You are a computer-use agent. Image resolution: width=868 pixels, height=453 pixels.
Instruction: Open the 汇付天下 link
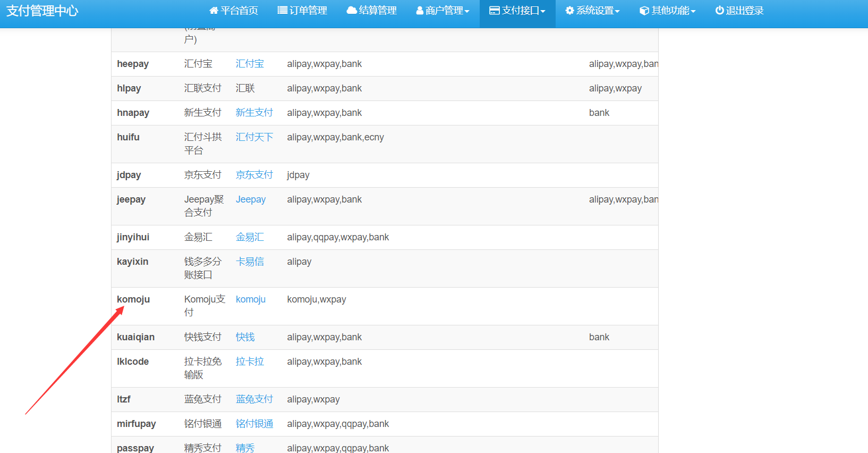pos(254,137)
